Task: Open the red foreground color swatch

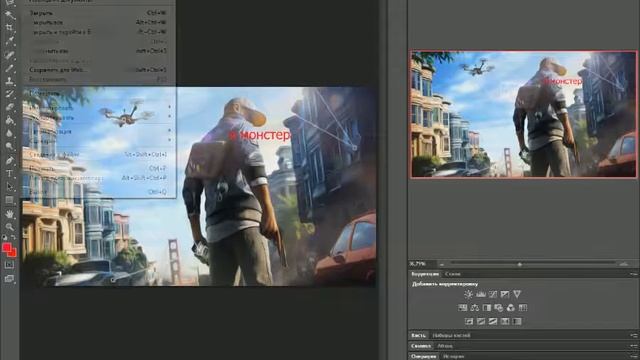Action: click(7, 248)
